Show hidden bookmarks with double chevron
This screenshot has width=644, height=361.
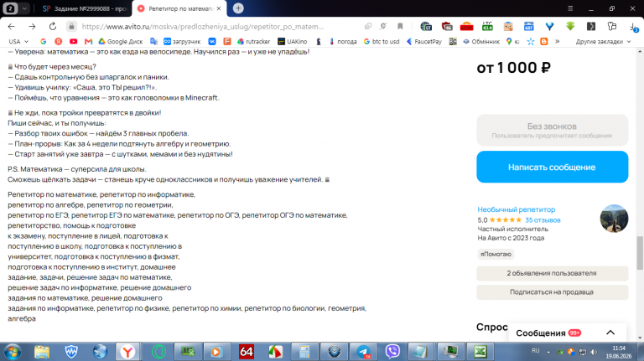[x=558, y=41]
